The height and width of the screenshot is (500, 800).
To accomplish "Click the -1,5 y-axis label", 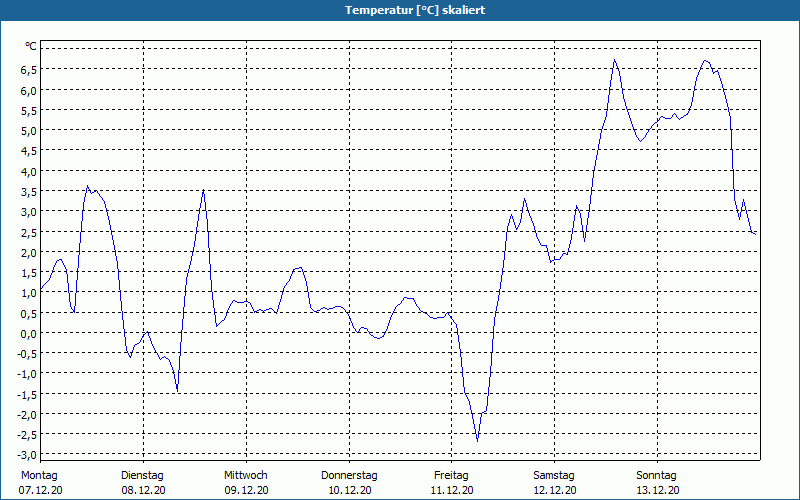I will click(27, 394).
